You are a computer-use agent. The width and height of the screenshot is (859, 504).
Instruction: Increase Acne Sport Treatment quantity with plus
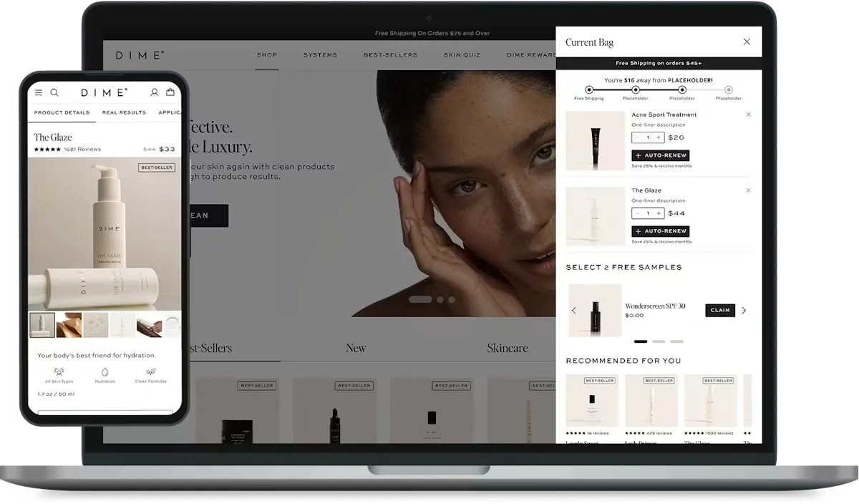659,137
